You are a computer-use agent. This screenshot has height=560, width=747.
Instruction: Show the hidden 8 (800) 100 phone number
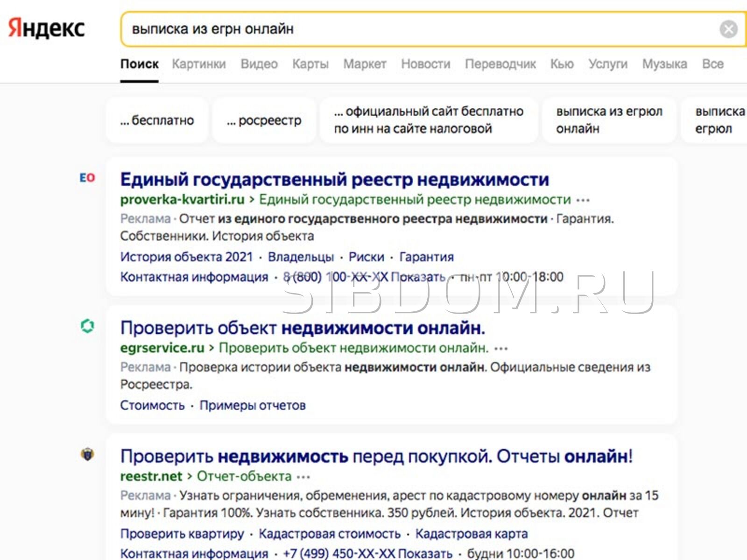click(x=364, y=277)
